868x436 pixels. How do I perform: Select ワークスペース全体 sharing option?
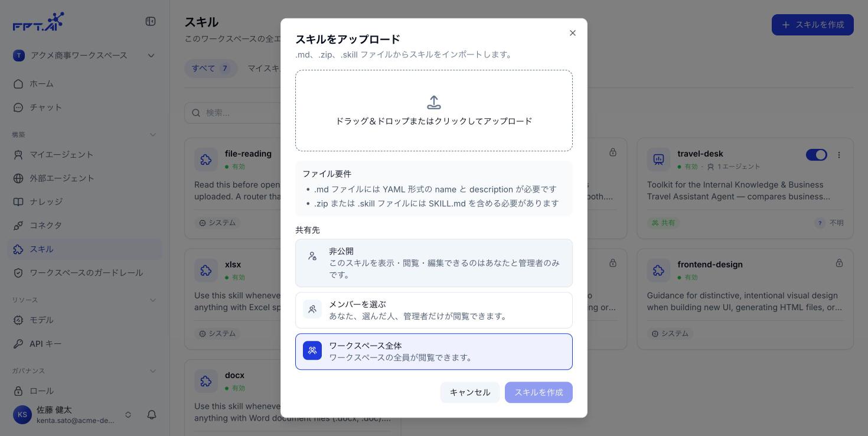tap(434, 352)
